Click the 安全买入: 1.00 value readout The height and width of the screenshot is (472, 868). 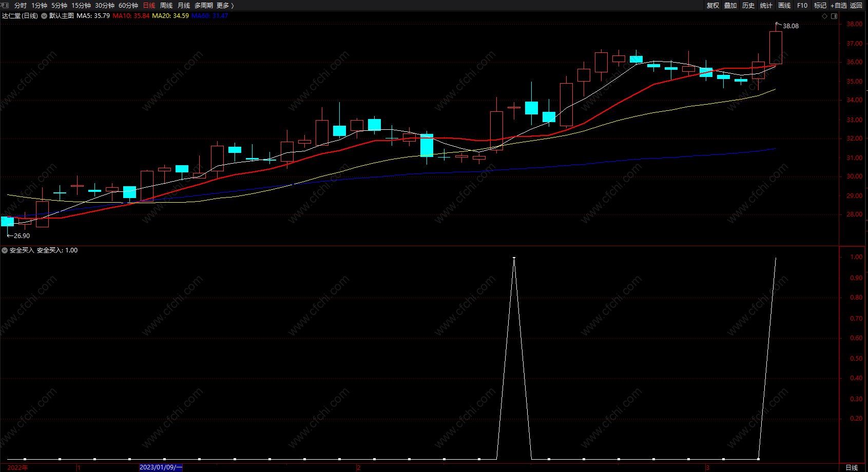pos(57,250)
